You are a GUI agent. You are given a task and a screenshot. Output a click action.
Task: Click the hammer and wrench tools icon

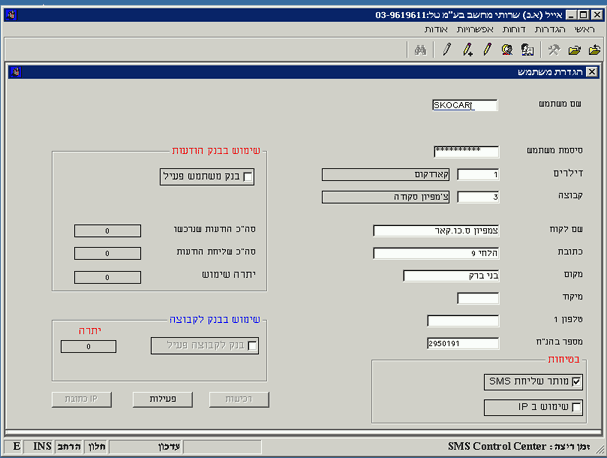point(554,50)
